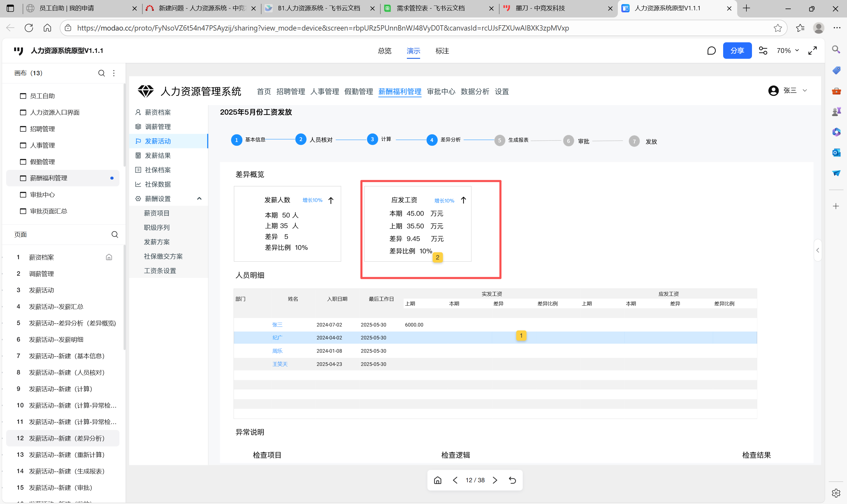
Task: Switch to the 标注 tab
Action: pos(442,51)
